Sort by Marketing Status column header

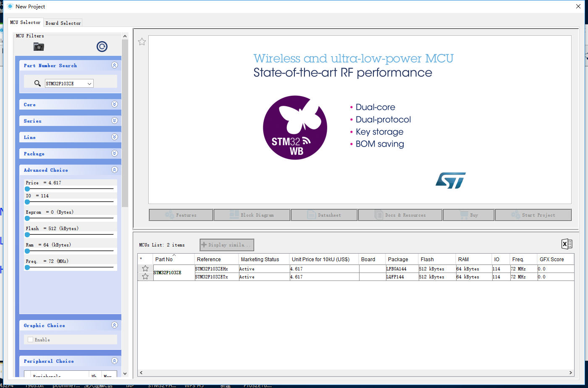point(264,259)
